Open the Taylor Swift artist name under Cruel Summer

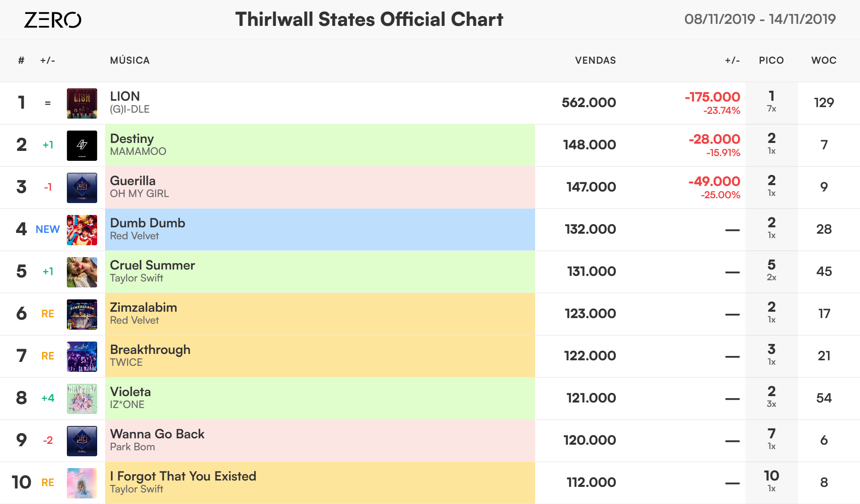[x=136, y=278]
